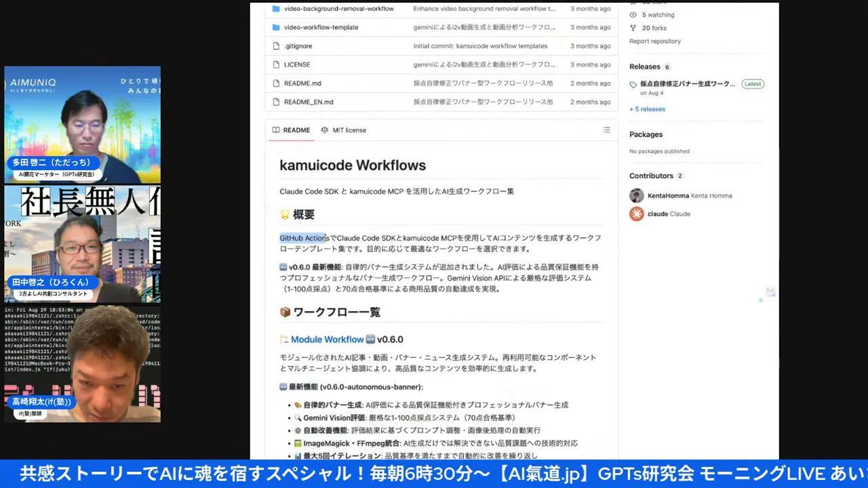The width and height of the screenshot is (868, 488).
Task: Open the video-background-removal-workflow folder
Action: 338,9
